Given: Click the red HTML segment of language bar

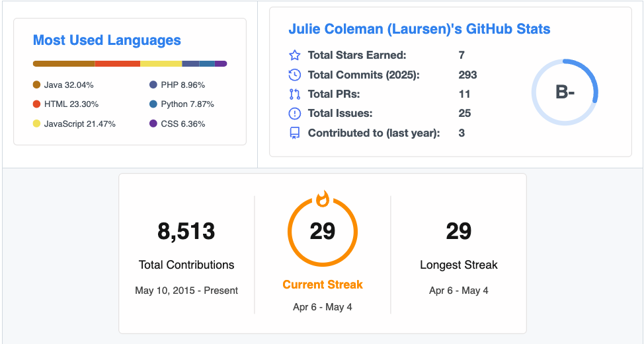Looking at the screenshot, I should coord(118,63).
